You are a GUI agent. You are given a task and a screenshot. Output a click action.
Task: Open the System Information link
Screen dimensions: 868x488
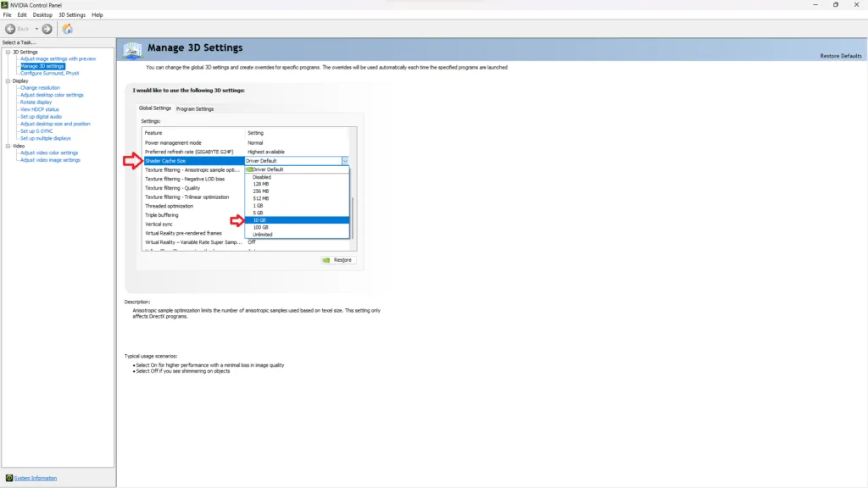(36, 478)
